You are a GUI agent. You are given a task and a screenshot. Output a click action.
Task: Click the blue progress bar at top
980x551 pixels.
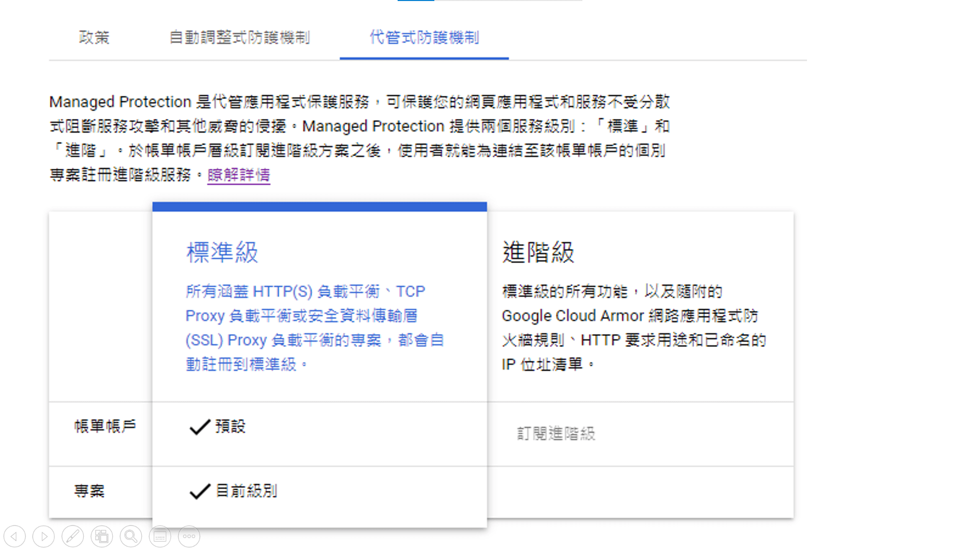[x=415, y=2]
